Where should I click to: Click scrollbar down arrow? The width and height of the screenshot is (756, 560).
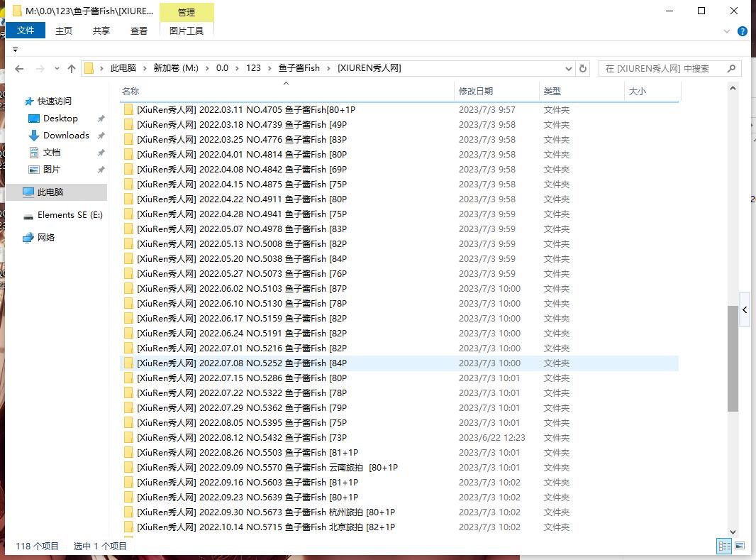click(x=733, y=532)
